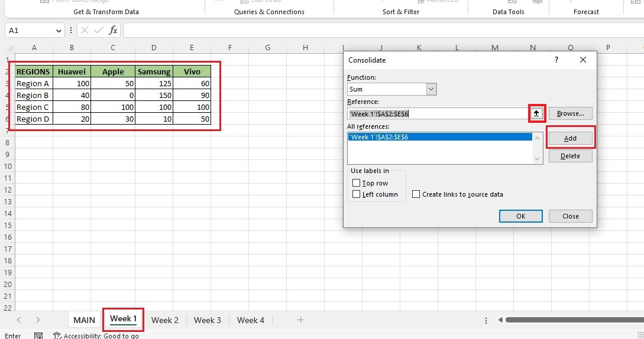Go to the Week 4 sheet tab
644x339 pixels.
251,320
